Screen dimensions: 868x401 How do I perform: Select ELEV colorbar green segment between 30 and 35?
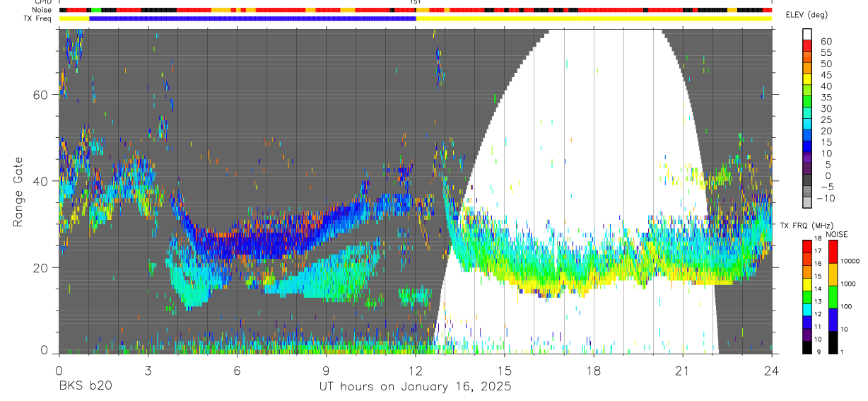click(x=808, y=102)
